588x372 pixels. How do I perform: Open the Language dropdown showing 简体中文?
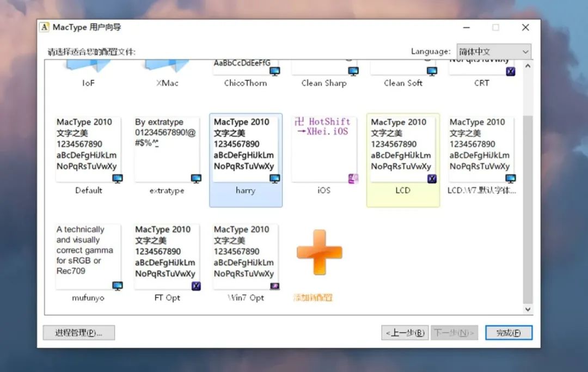click(x=493, y=51)
